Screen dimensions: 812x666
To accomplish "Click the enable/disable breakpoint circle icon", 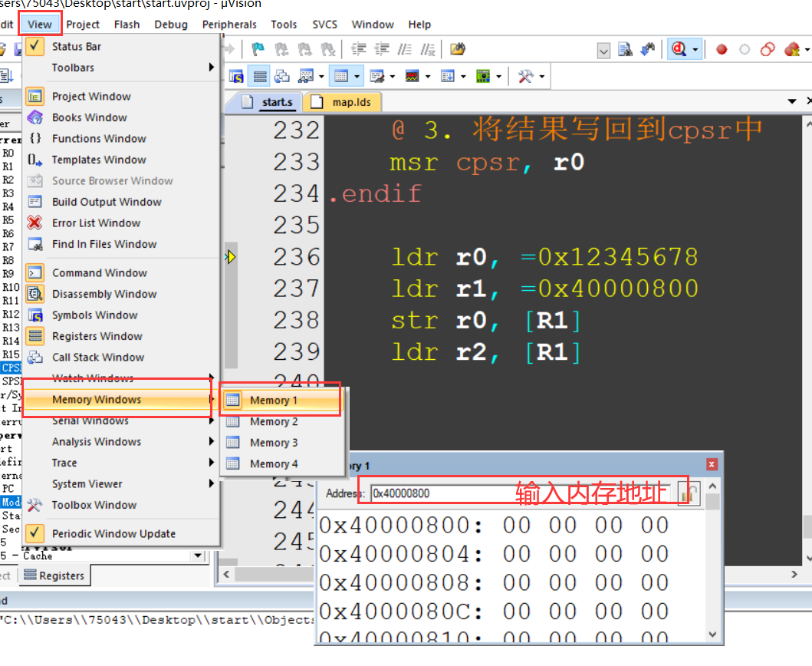I will 745,50.
